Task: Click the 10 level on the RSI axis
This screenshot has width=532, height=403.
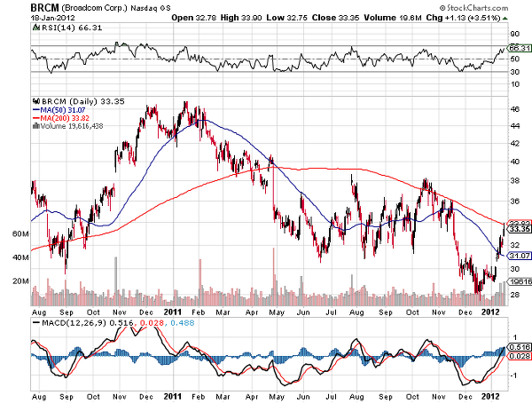Action: coord(514,84)
